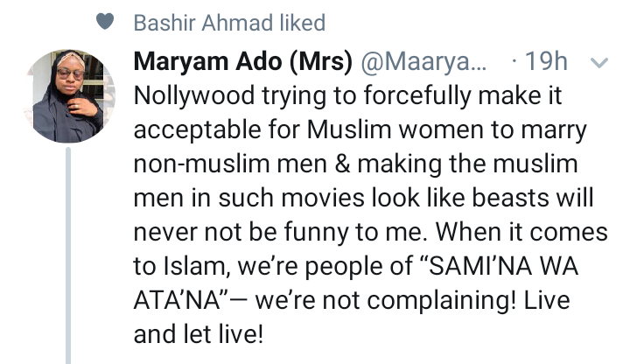Click the 19h tweet timestamp
Image resolution: width=630 pixels, height=364 pixels.
pyautogui.click(x=549, y=63)
